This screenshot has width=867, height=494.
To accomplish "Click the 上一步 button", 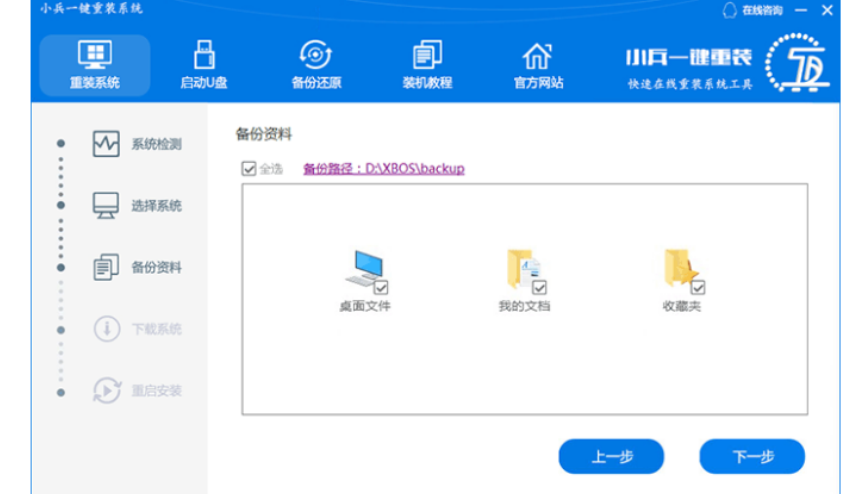I will point(611,456).
